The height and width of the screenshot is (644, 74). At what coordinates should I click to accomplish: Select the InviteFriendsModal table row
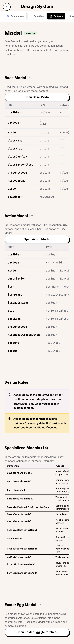pos(37,473)
